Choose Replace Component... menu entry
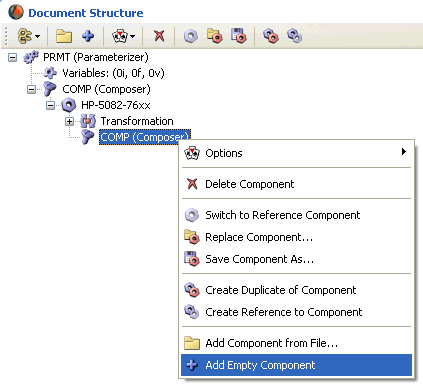Image resolution: width=423 pixels, height=385 pixels. coord(297,237)
